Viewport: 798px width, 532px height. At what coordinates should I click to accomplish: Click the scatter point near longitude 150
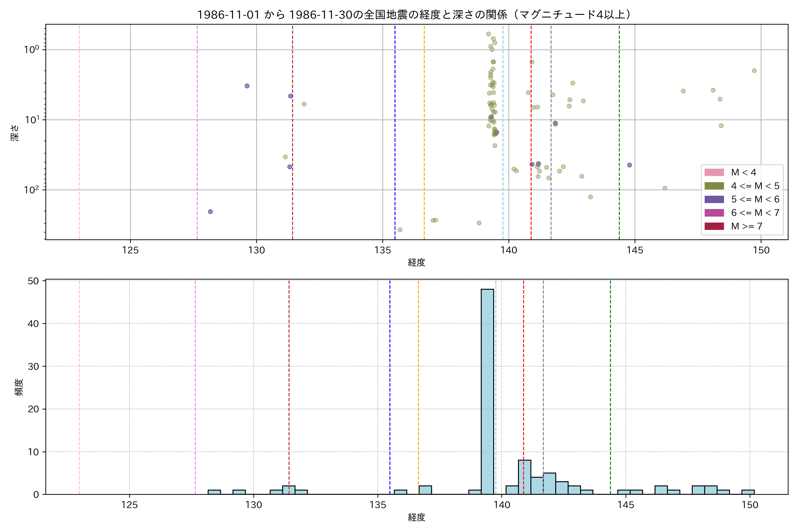754,71
